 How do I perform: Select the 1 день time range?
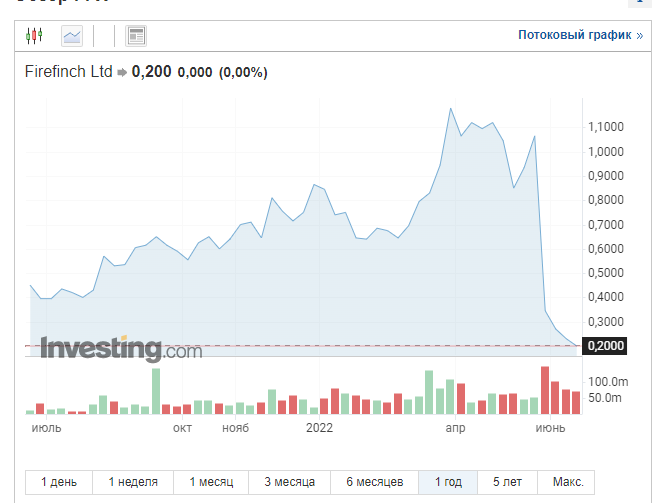click(x=59, y=481)
